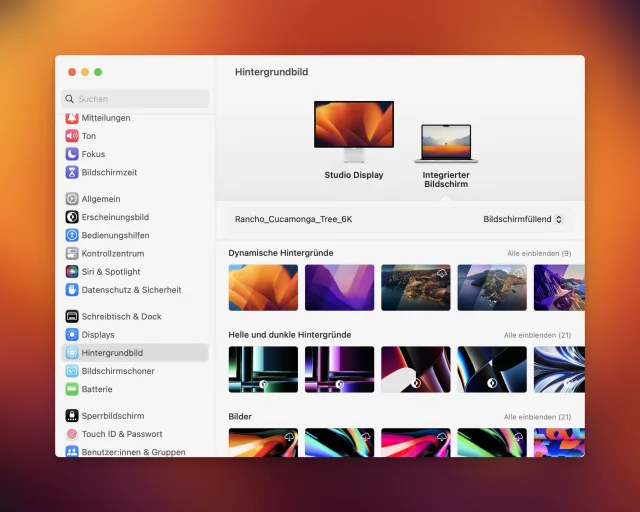Open Ton sound settings icon
The image size is (640, 512).
click(x=72, y=136)
